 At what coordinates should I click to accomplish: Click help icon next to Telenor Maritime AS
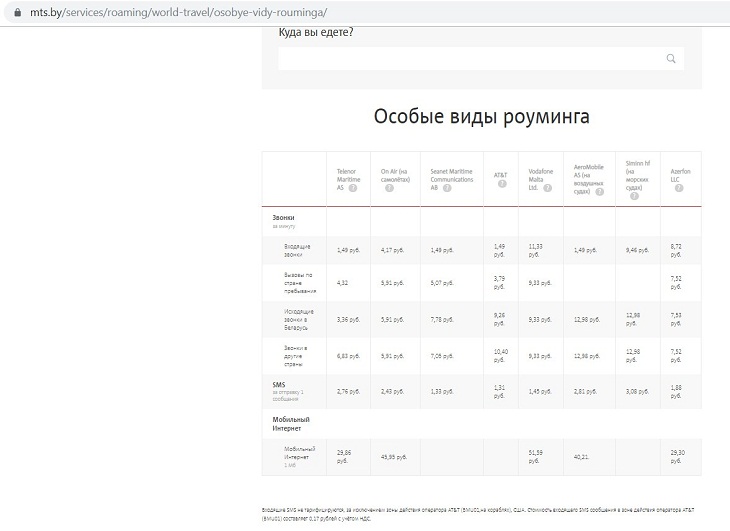[x=353, y=188]
